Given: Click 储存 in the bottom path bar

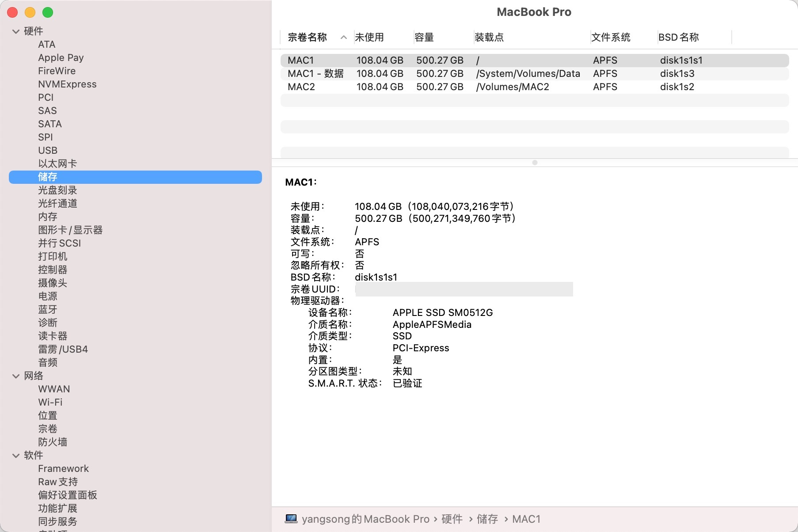Looking at the screenshot, I should coord(487,519).
